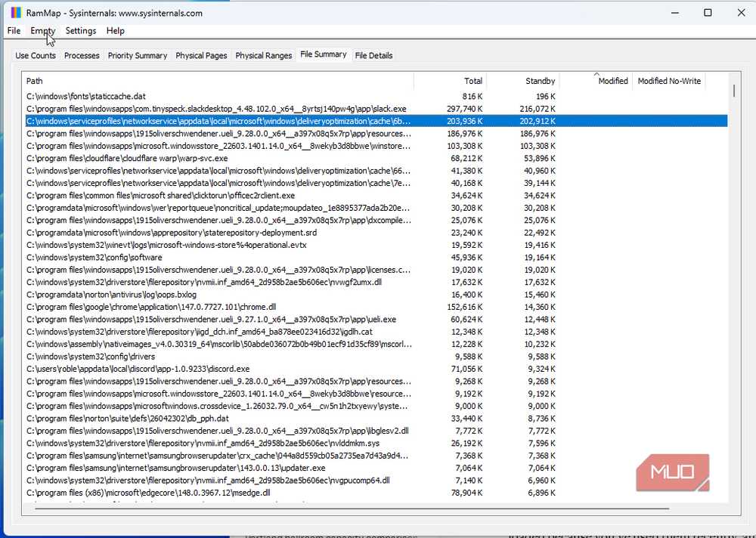The image size is (756, 538).
Task: Select the libglesv2.dll row
Action: pyautogui.click(x=376, y=431)
